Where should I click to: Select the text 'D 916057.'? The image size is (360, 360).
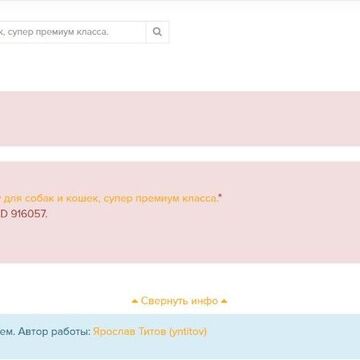tap(23, 214)
